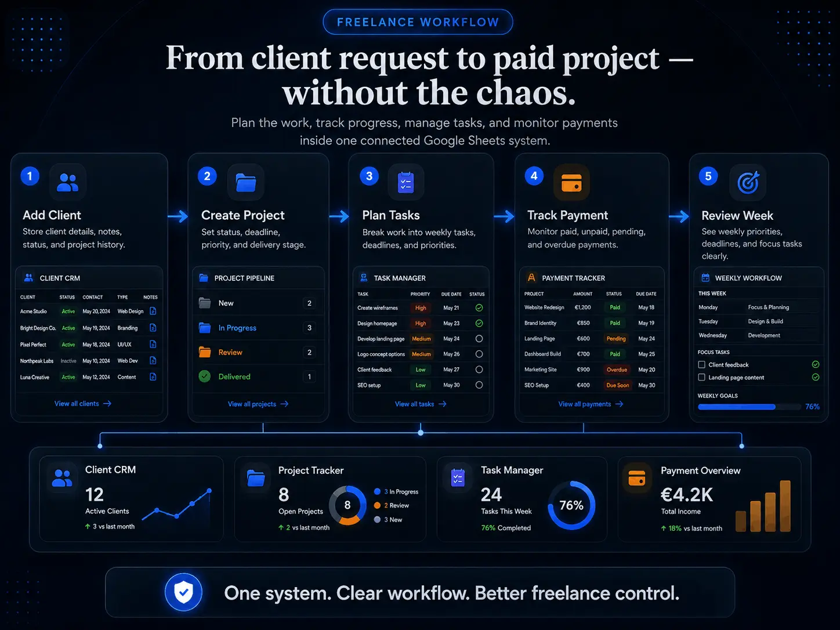
Task: Click the €4.2K Total Income value
Action: pos(687,495)
